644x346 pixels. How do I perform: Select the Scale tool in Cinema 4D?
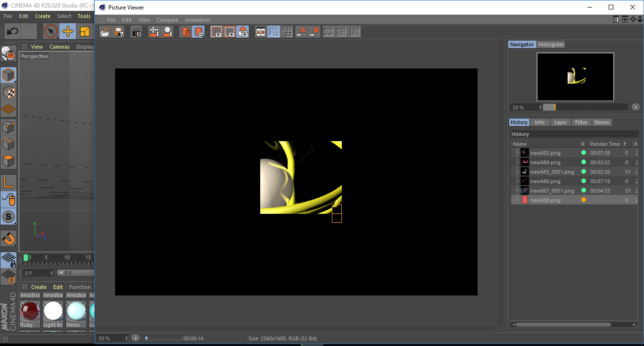click(x=85, y=32)
